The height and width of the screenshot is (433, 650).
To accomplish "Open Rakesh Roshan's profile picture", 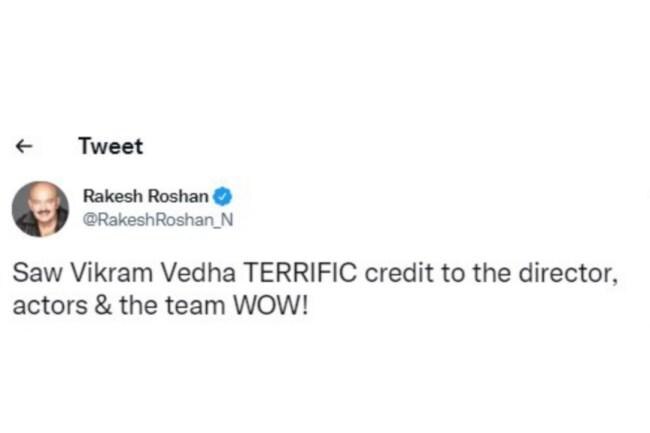I will coord(40,209).
